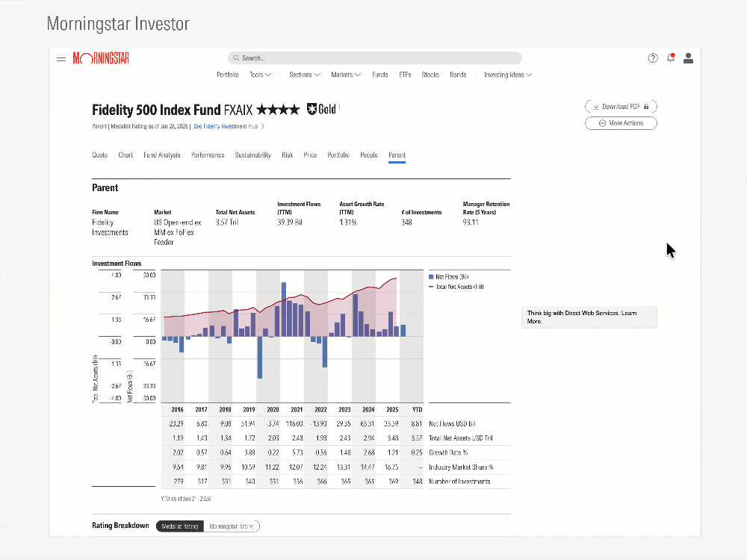Switch to the Chart tab
Viewport: 747px width, 560px height.
tap(125, 155)
